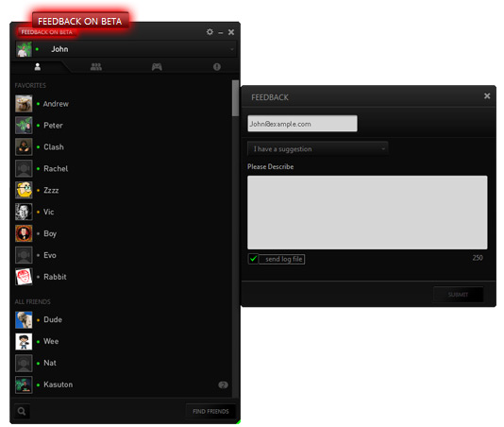
Task: Open the notifications alert tab icon
Action: click(217, 67)
